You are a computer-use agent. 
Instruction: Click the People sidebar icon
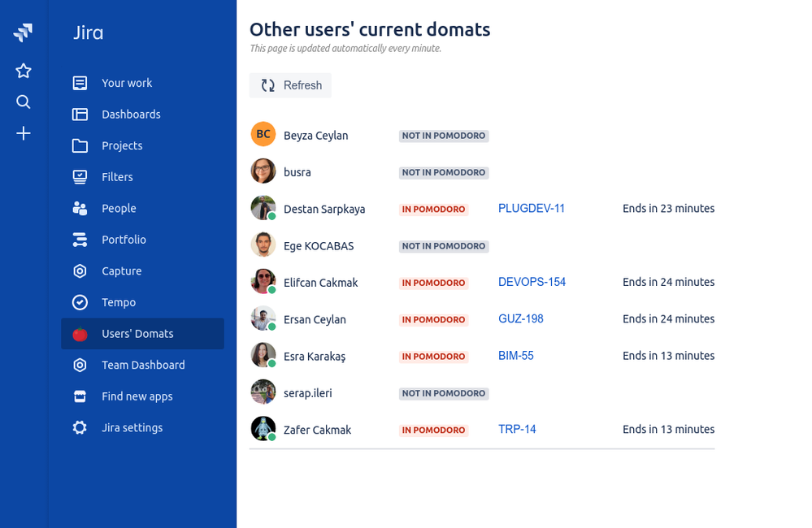coord(80,208)
